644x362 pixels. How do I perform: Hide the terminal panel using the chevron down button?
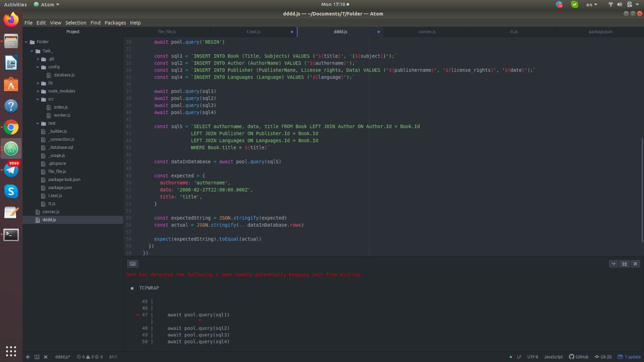613,263
